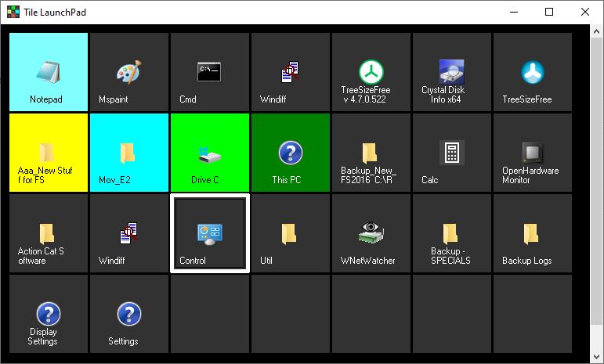Open the yellow Aaa_New Stuff for FS folder

[x=48, y=153]
